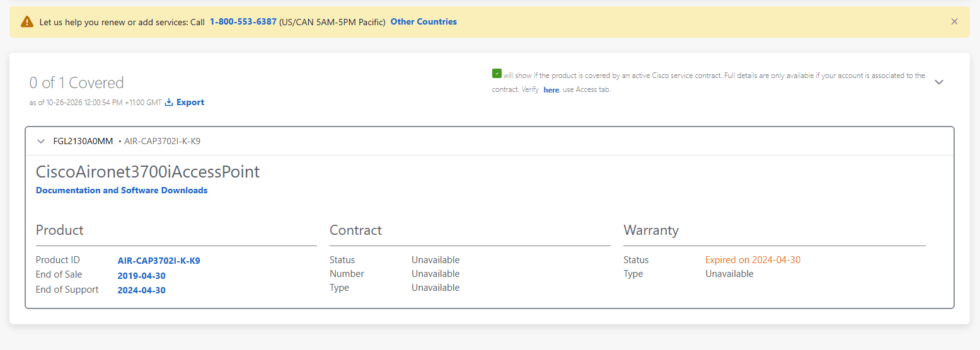
Task: Click the Contract section heading
Action: pos(356,230)
